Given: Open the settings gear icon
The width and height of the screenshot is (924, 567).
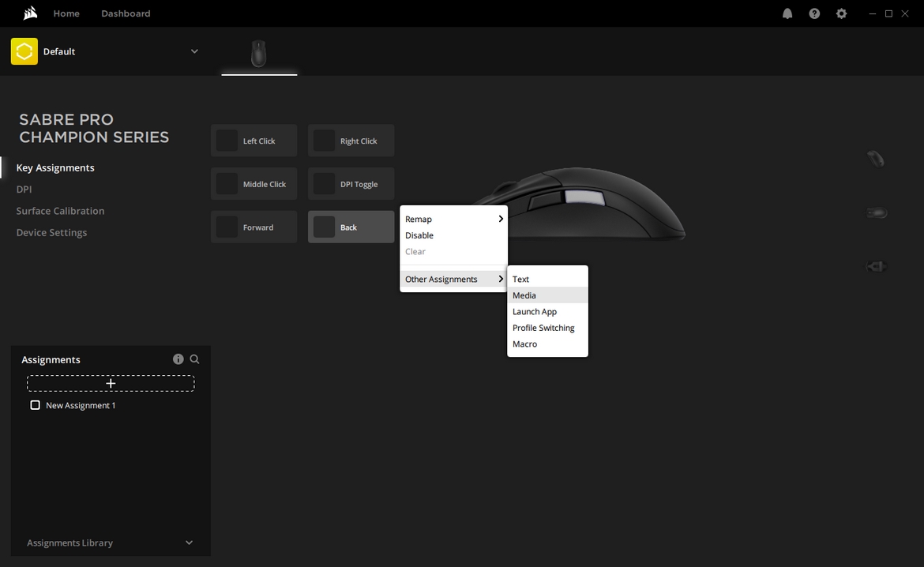Looking at the screenshot, I should (842, 13).
